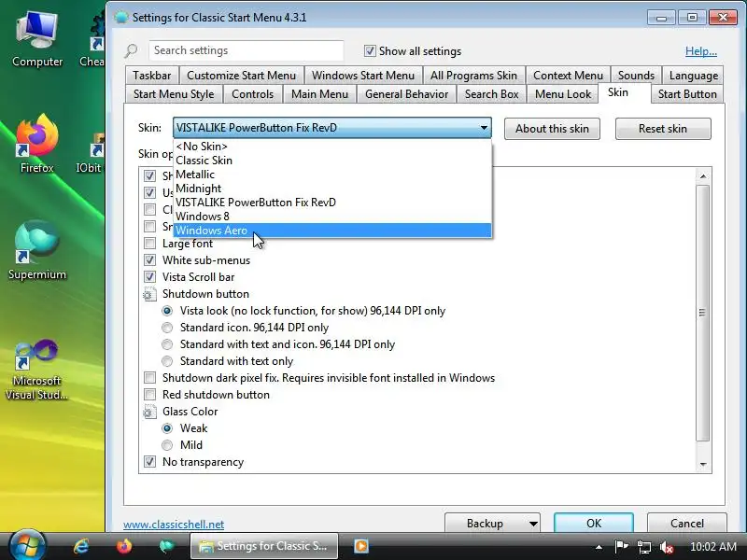747x560 pixels.
Task: Switch to the Language tab
Action: (x=693, y=76)
